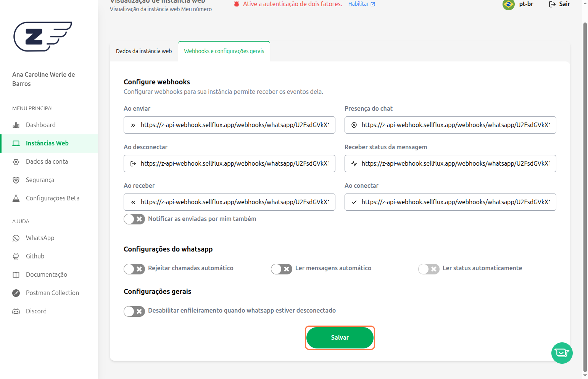This screenshot has height=379, width=588.
Task: Click the Segurança shield icon
Action: tap(16, 180)
